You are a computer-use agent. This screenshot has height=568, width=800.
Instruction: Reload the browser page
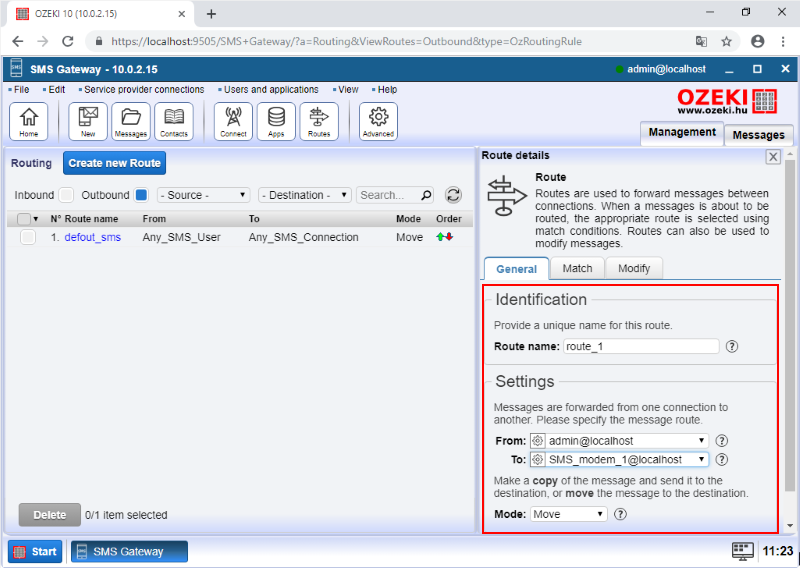(67, 41)
